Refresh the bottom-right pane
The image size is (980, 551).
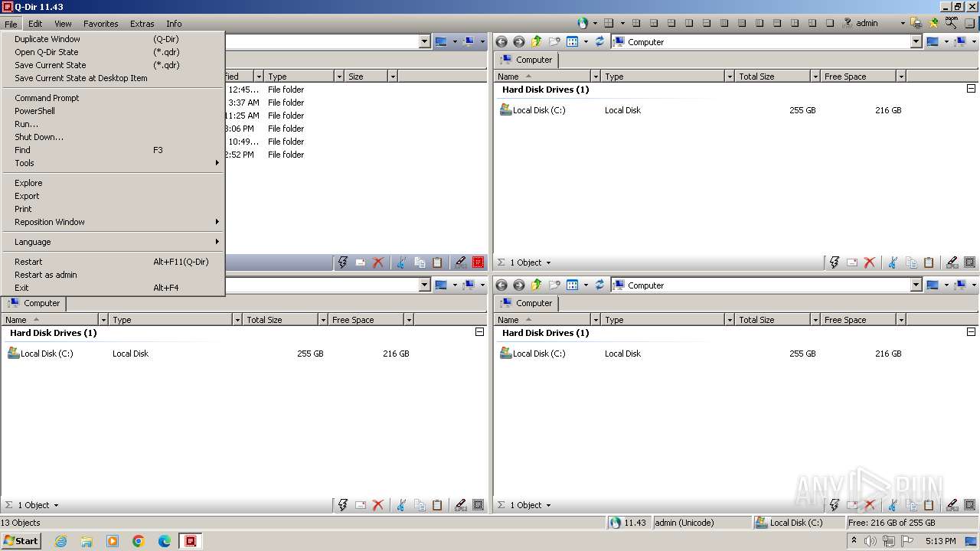(x=599, y=285)
